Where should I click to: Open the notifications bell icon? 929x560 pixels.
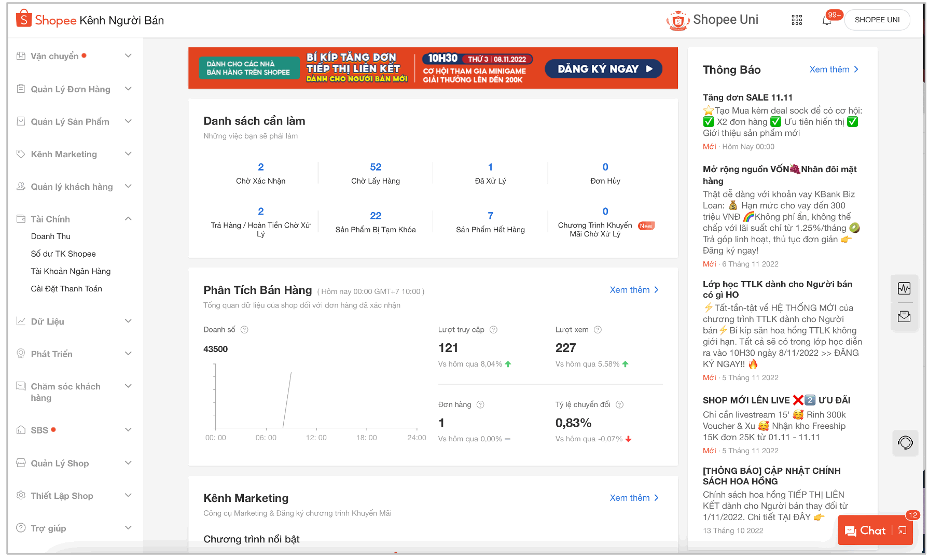(827, 20)
